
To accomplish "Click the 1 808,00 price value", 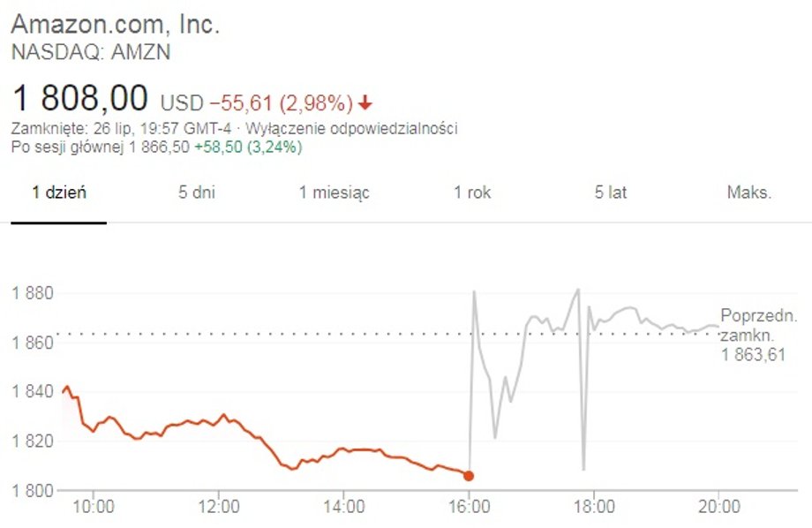I will (79, 98).
